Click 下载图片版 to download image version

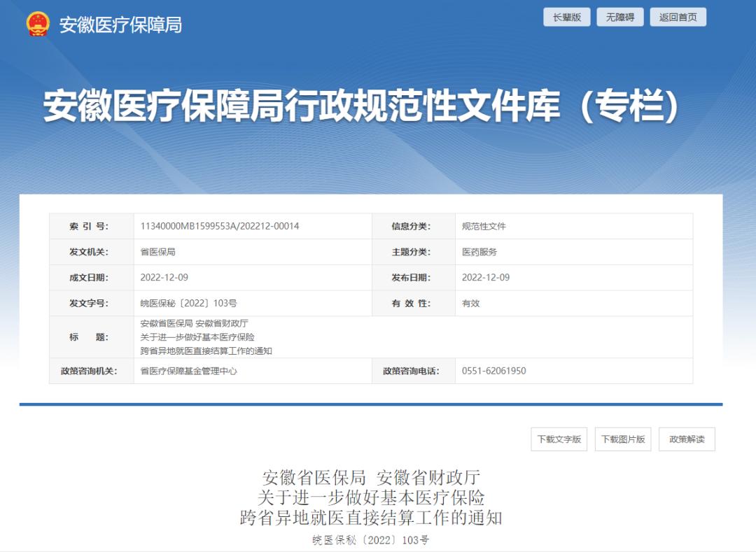(622, 439)
